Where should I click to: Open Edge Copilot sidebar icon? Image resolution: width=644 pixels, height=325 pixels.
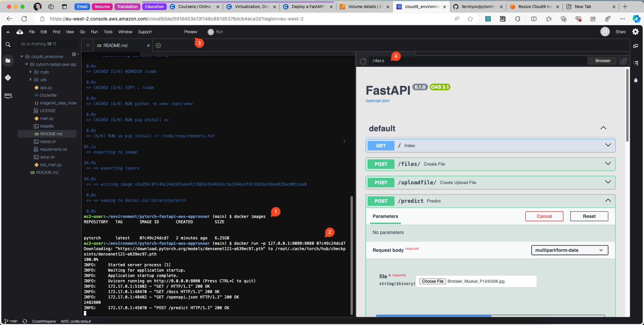pyautogui.click(x=636, y=19)
